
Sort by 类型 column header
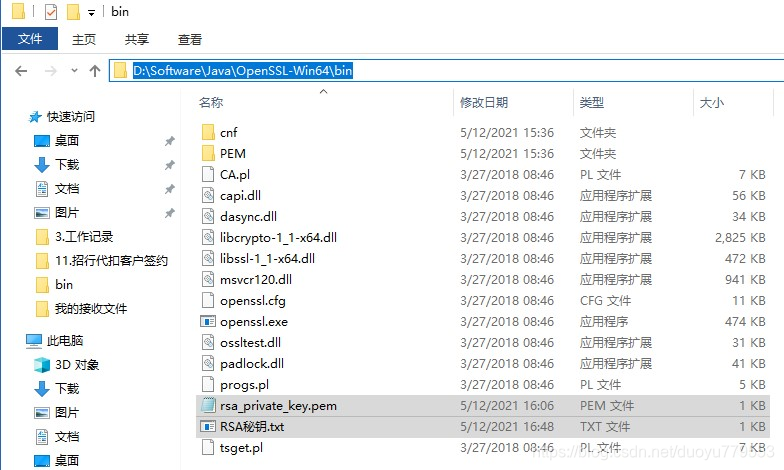[592, 102]
